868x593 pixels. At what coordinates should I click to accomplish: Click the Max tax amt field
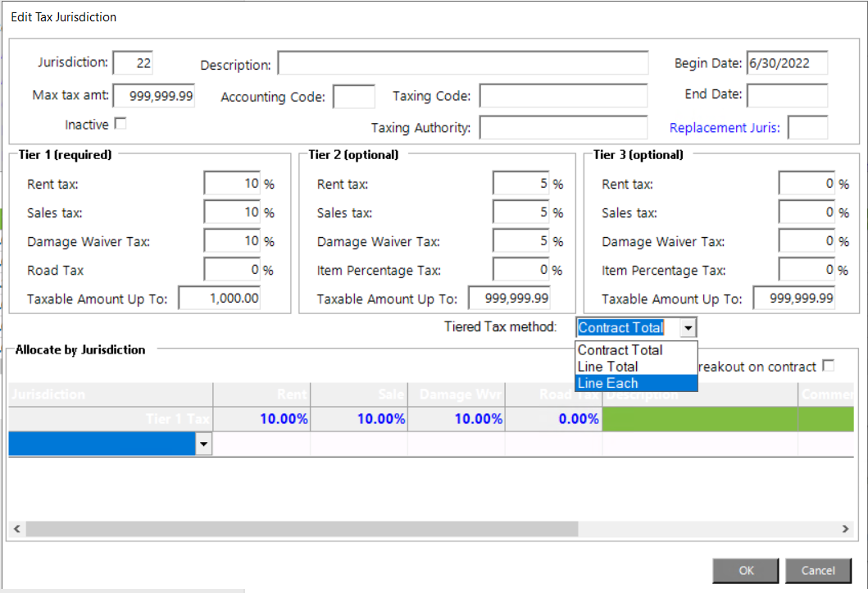[x=153, y=96]
